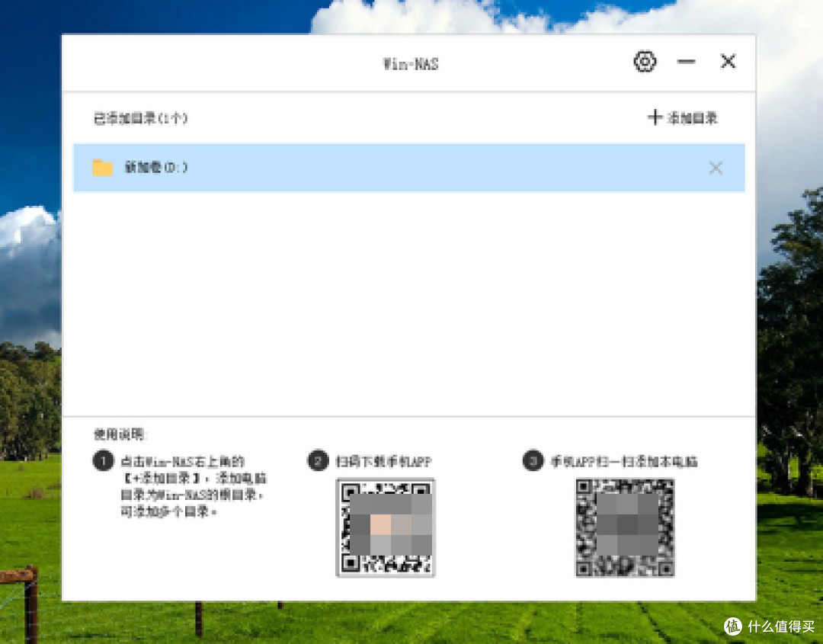Click the QR code for downloading the mobile APP
Viewport: 823px width, 644px height.
[385, 527]
